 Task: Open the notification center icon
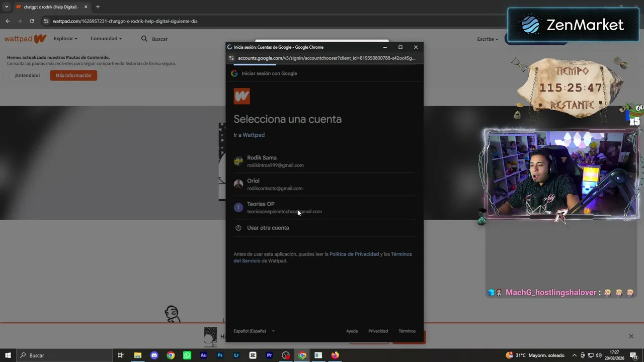click(633, 355)
